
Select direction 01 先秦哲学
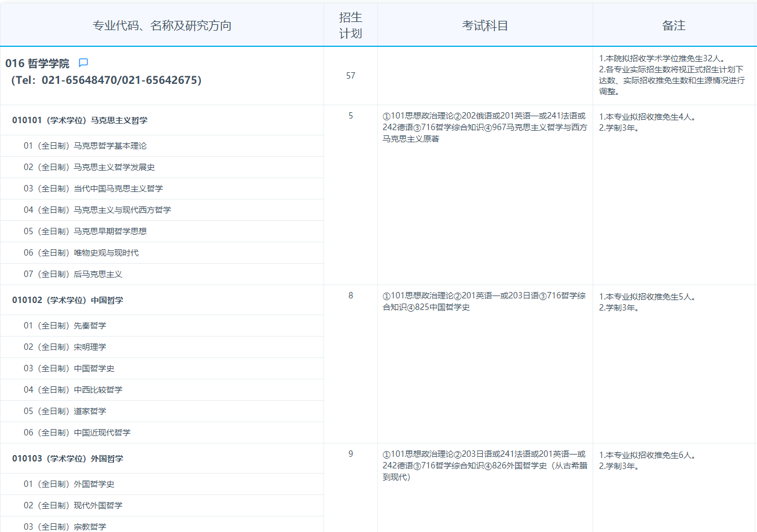click(x=65, y=326)
